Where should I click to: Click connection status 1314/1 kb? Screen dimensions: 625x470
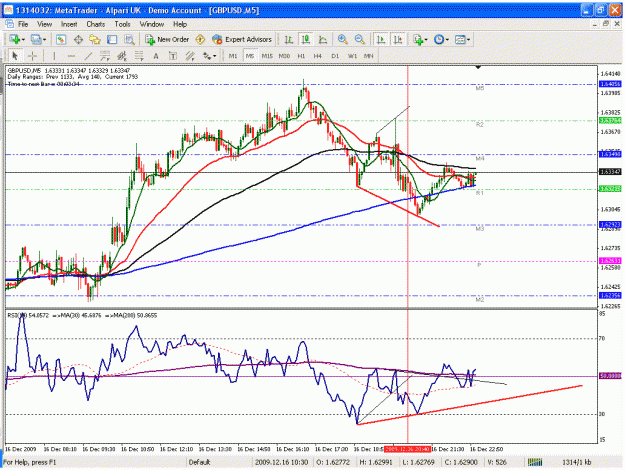576,462
